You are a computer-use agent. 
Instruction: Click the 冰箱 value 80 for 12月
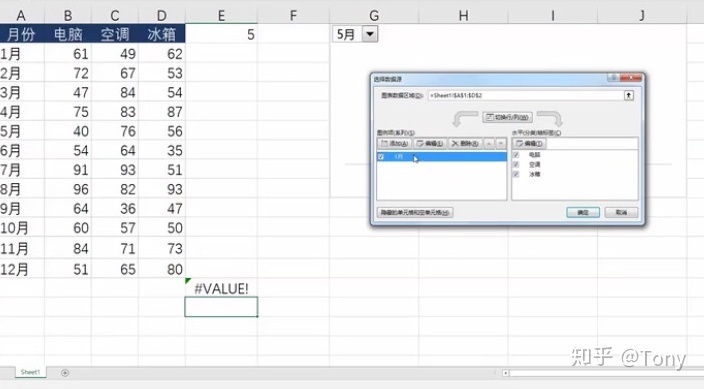click(162, 269)
